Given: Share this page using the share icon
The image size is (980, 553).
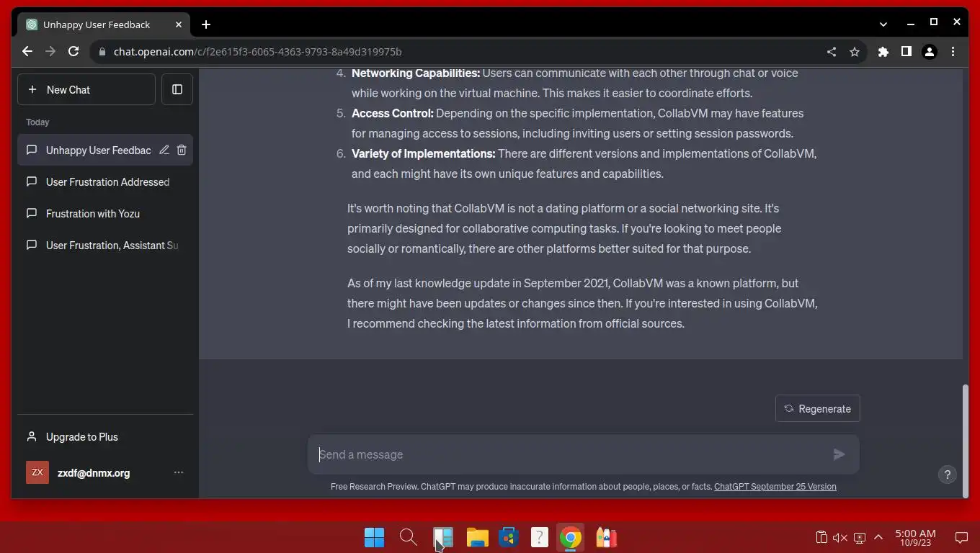Looking at the screenshot, I should [x=832, y=52].
